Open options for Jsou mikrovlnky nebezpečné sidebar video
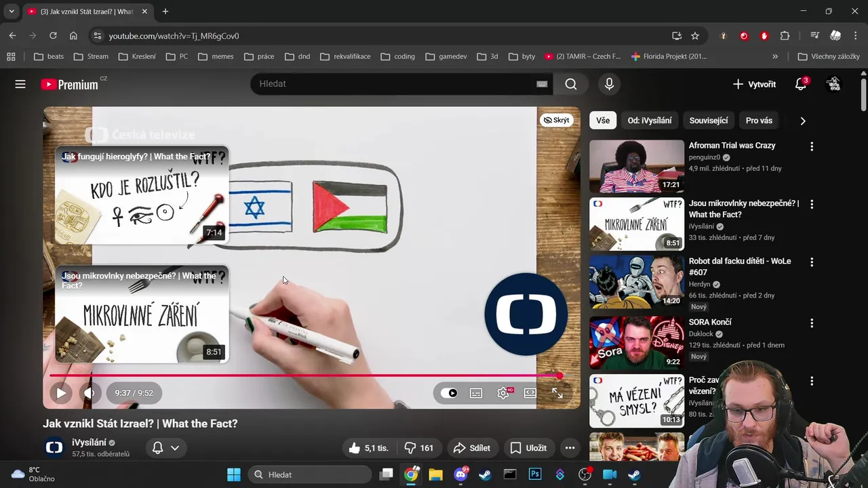Image resolution: width=868 pixels, height=488 pixels. (812, 204)
